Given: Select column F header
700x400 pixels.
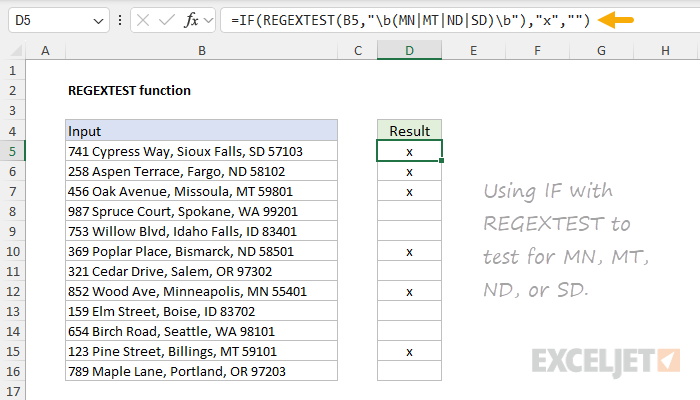Looking at the screenshot, I should click(537, 50).
